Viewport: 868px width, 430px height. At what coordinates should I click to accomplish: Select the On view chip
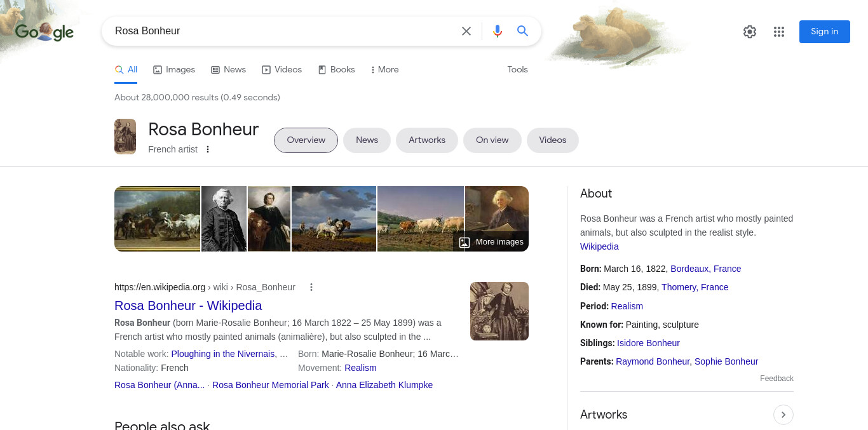coord(492,140)
